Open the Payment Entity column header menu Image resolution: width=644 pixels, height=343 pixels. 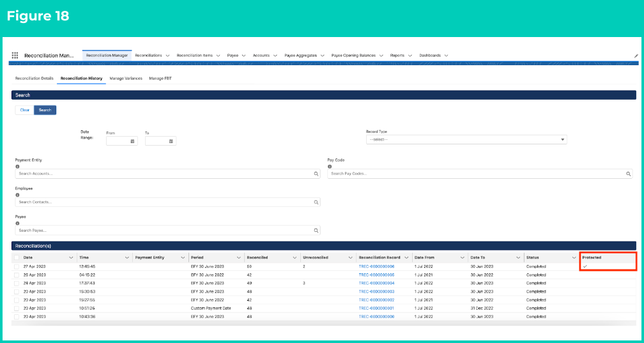[183, 257]
